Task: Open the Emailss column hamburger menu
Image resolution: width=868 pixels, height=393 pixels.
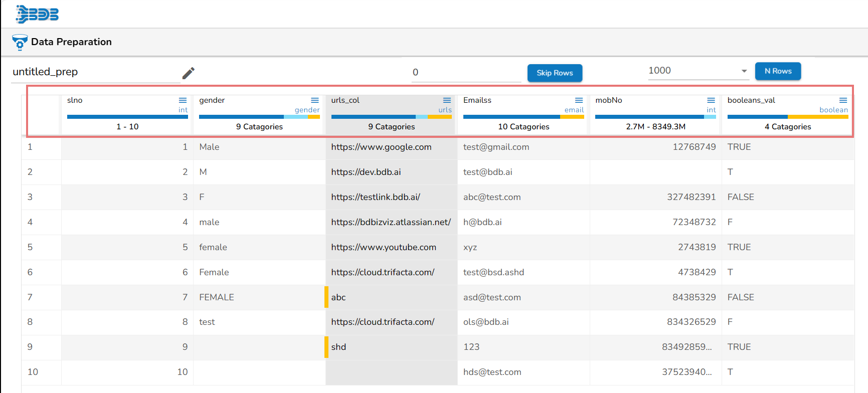Action: click(x=579, y=100)
